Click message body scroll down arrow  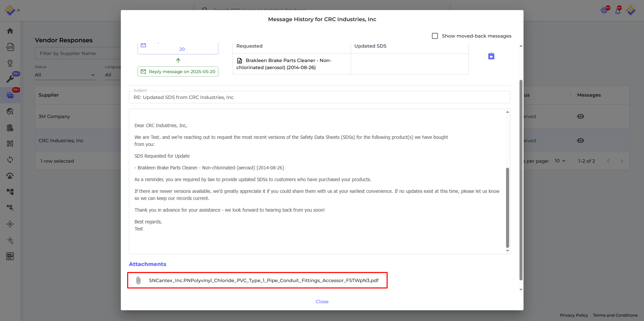[507, 251]
